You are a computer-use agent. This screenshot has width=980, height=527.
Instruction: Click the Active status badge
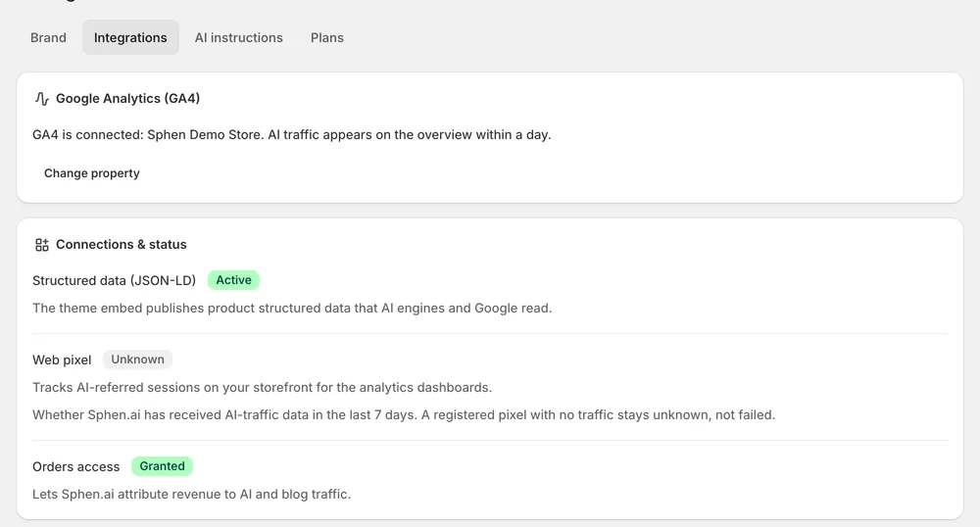tap(234, 280)
